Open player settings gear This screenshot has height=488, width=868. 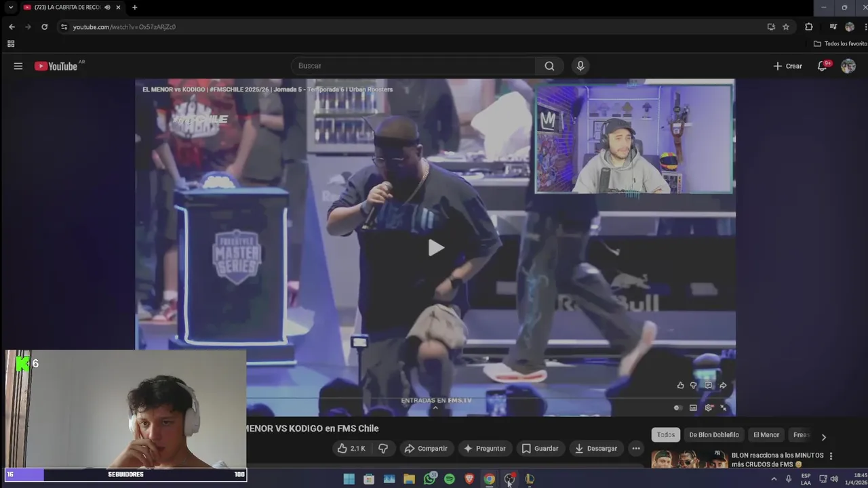click(709, 407)
